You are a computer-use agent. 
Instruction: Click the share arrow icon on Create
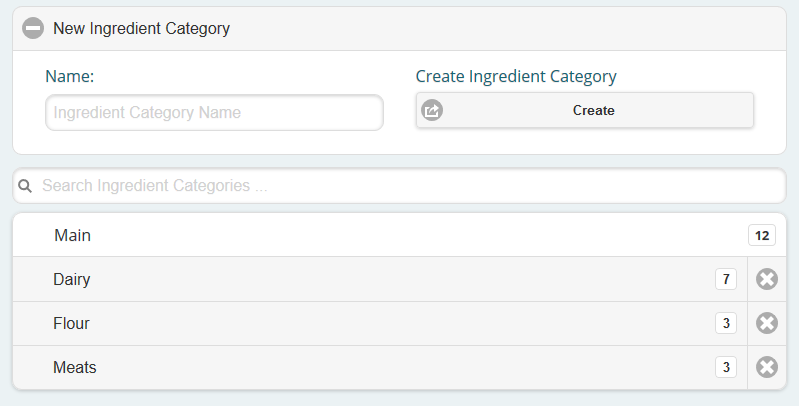click(432, 110)
